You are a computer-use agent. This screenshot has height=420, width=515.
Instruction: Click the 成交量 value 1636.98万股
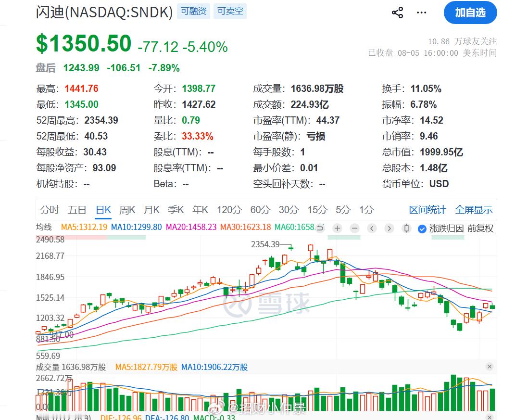(317, 89)
